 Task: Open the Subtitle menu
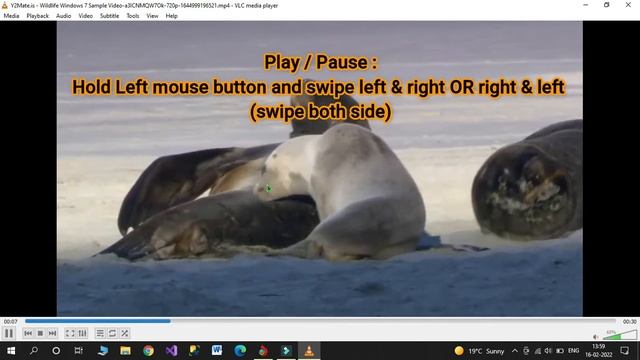tap(109, 16)
